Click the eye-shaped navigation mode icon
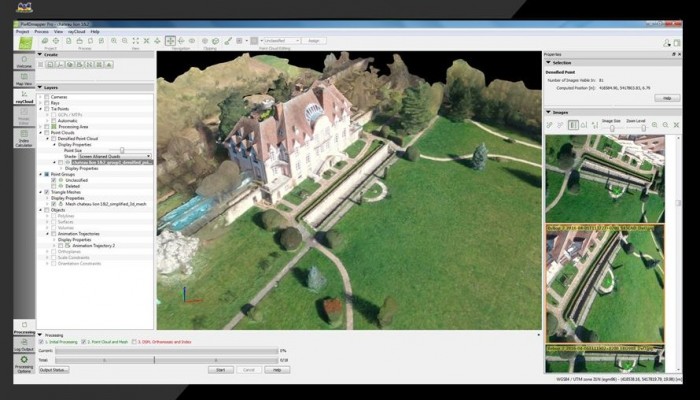The height and width of the screenshot is (400, 700). tap(192, 41)
